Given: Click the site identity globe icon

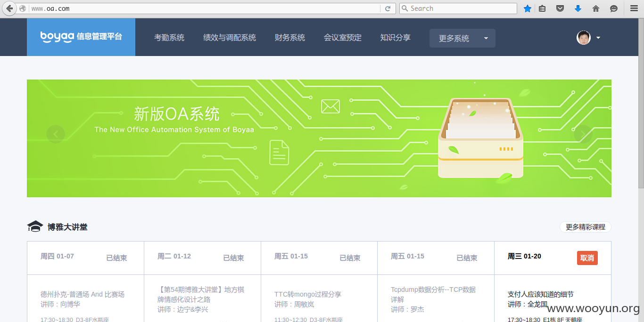Looking at the screenshot, I should (23, 8).
